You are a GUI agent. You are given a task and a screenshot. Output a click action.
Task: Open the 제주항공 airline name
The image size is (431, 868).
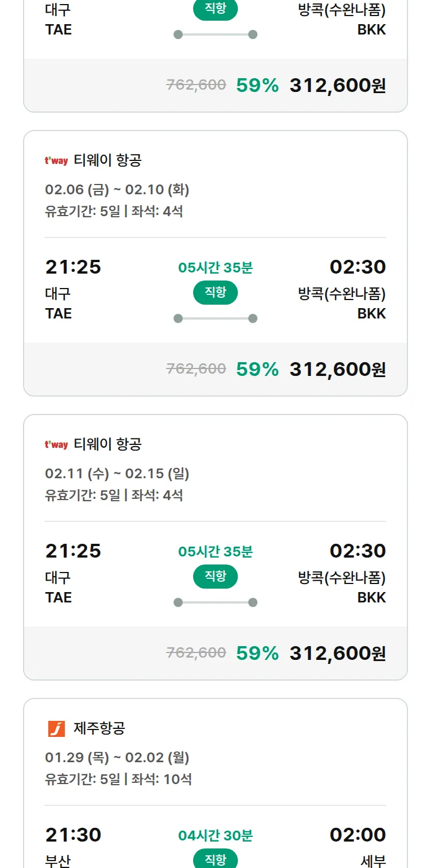pyautogui.click(x=99, y=729)
